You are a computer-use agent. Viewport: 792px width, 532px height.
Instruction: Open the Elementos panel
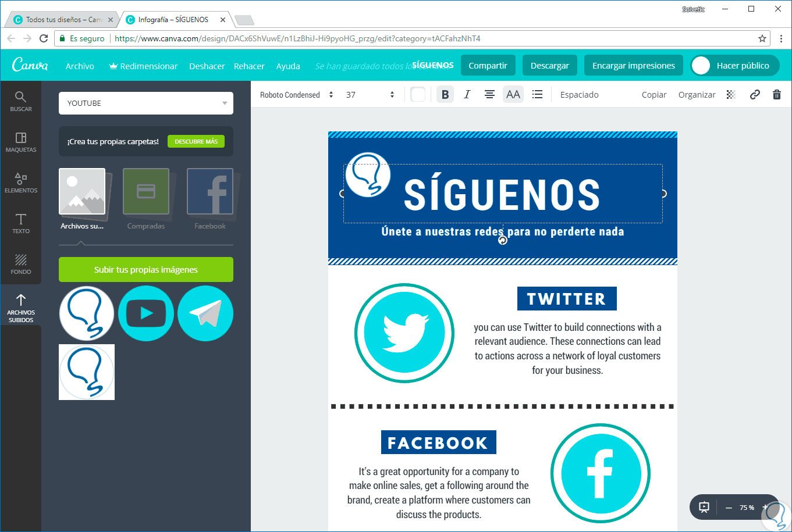click(21, 183)
